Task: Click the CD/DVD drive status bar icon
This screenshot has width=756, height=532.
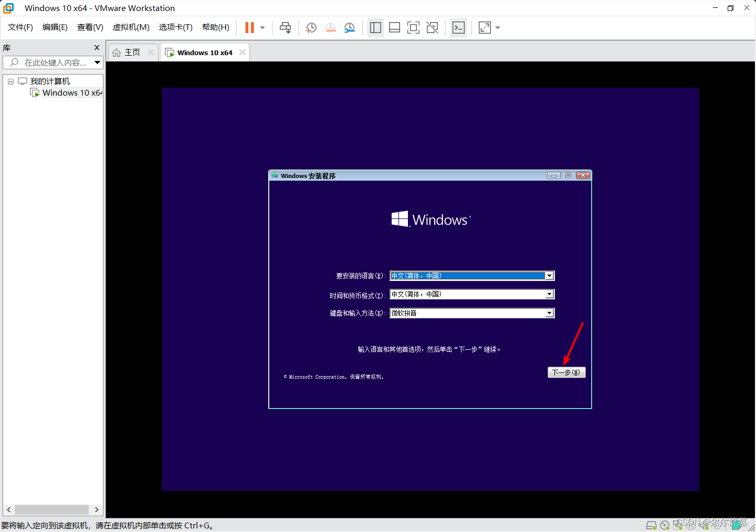Action: [x=665, y=525]
